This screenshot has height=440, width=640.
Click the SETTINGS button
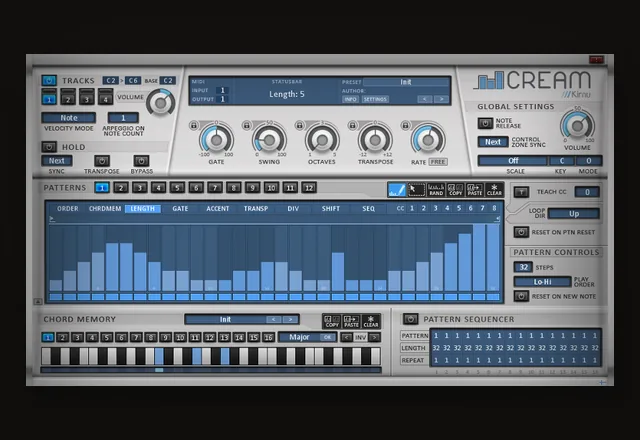pos(375,99)
